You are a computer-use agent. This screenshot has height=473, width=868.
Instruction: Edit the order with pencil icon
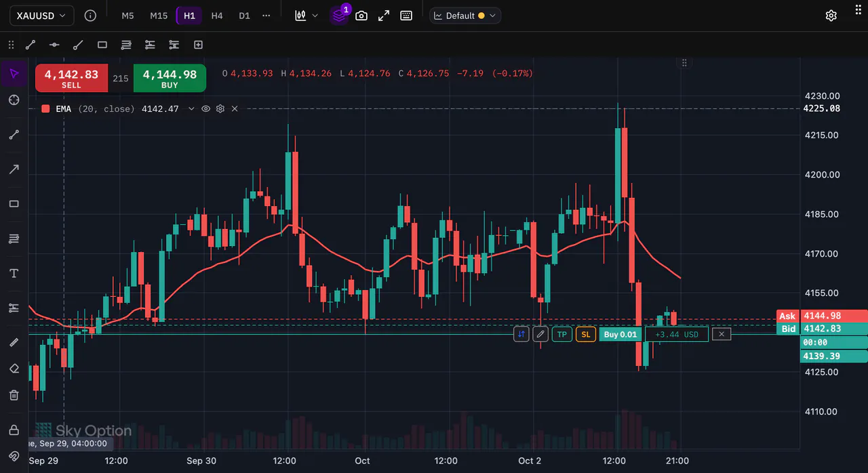pos(540,334)
